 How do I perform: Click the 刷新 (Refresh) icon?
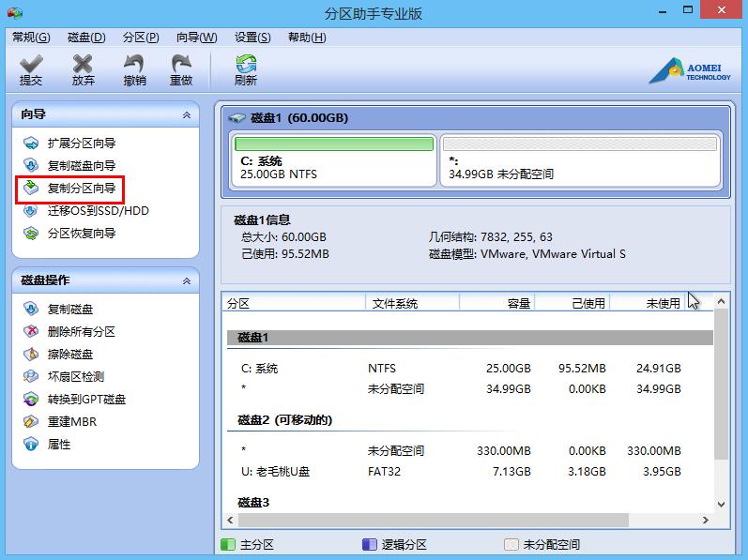tap(246, 64)
